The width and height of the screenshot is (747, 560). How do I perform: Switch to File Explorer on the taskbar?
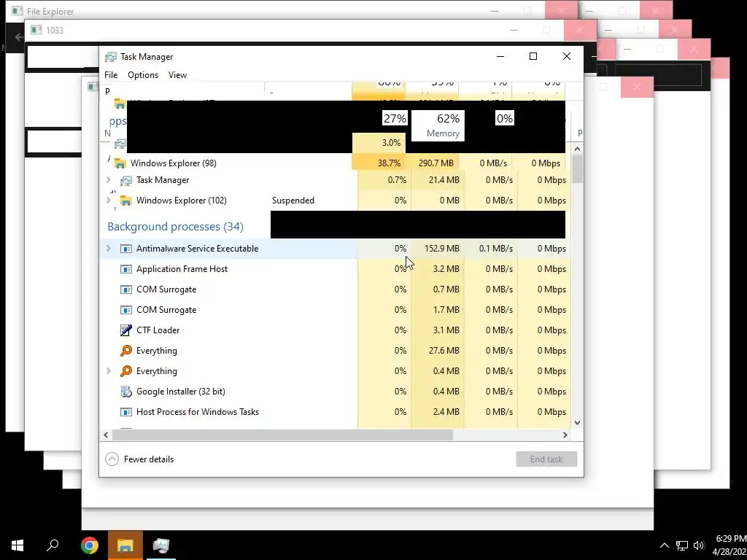(x=125, y=545)
